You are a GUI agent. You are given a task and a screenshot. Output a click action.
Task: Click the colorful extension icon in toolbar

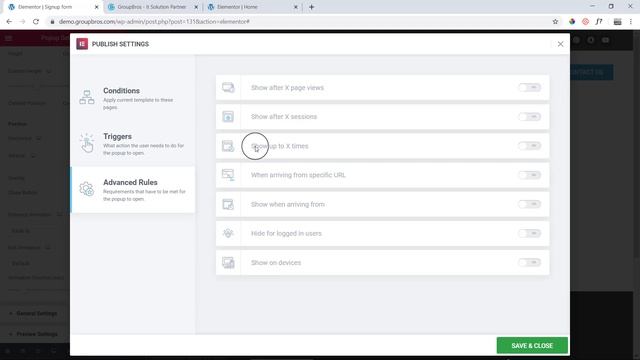[x=572, y=22]
